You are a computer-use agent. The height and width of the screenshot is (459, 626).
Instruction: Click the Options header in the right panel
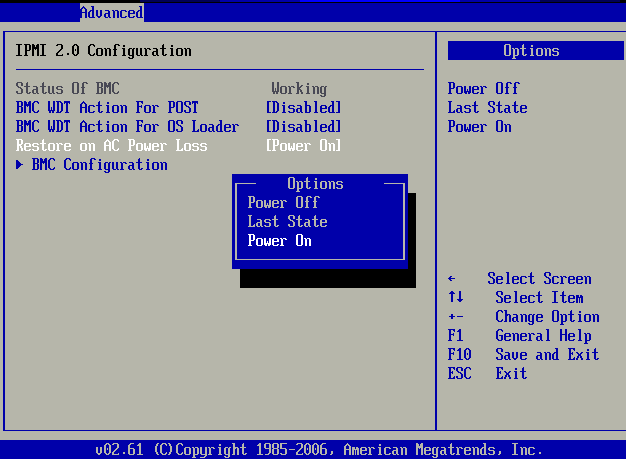tap(531, 51)
